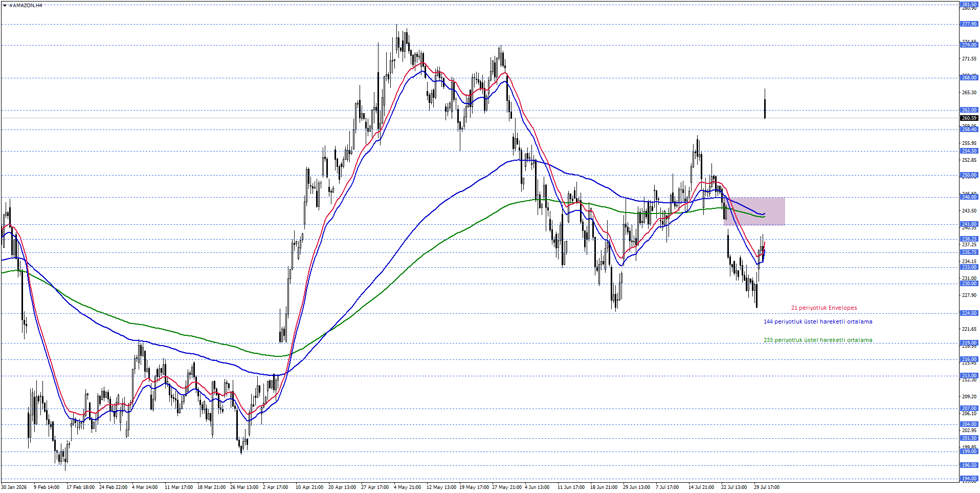Click '233 periyotluk üstel hareketli ortalama' green label
This screenshot has width=980, height=493.
pyautogui.click(x=818, y=340)
